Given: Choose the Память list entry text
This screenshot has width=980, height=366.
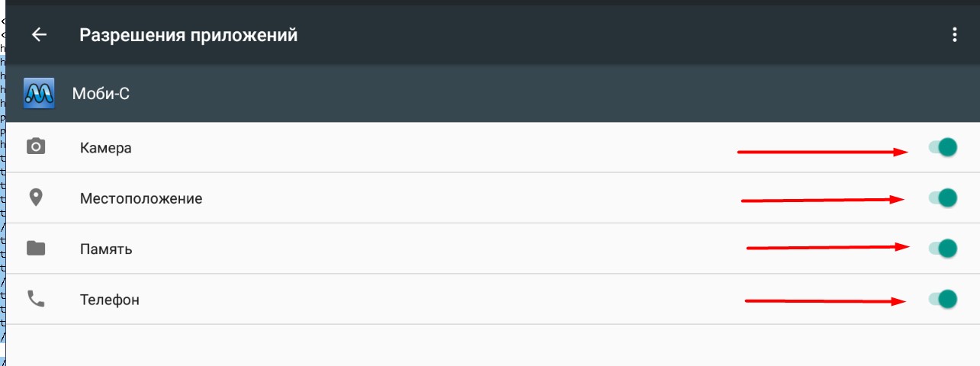Looking at the screenshot, I should (106, 249).
